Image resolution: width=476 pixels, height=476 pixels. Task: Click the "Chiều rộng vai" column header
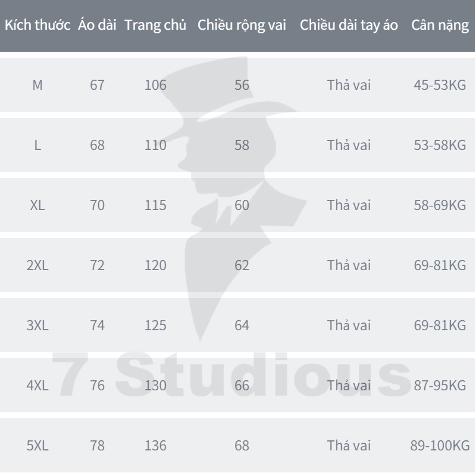point(242,26)
